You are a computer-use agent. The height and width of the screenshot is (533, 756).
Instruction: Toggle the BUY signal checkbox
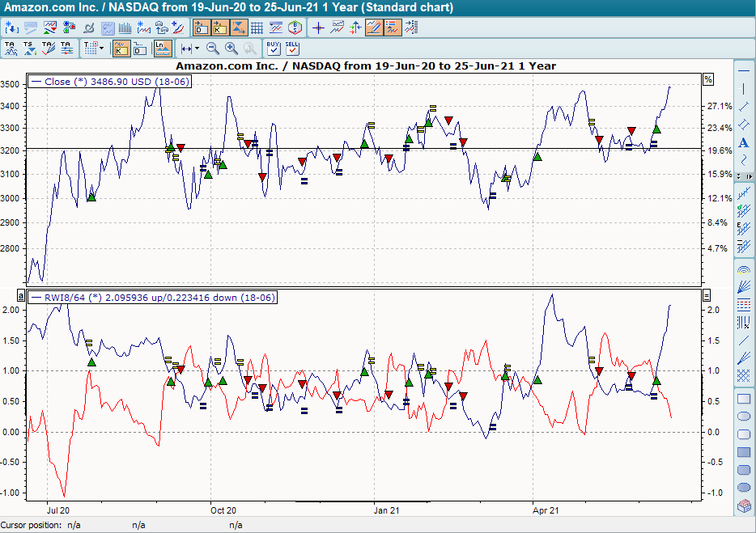(x=272, y=50)
